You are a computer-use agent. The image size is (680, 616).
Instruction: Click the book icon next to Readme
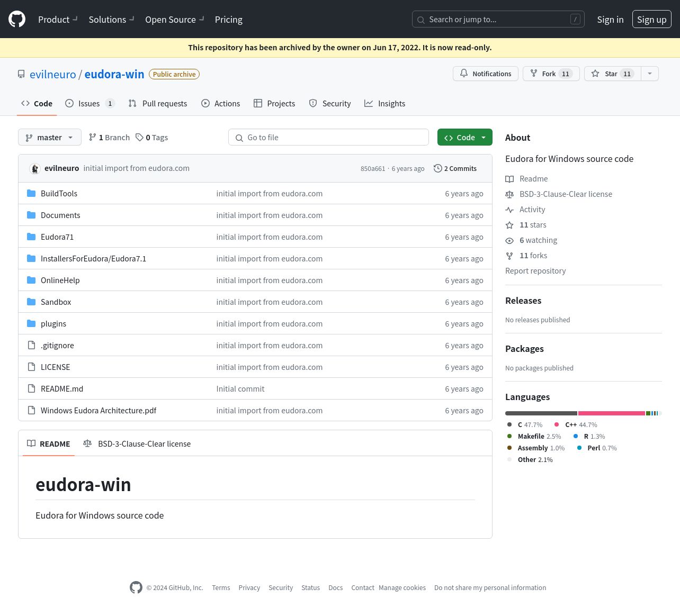coord(509,179)
